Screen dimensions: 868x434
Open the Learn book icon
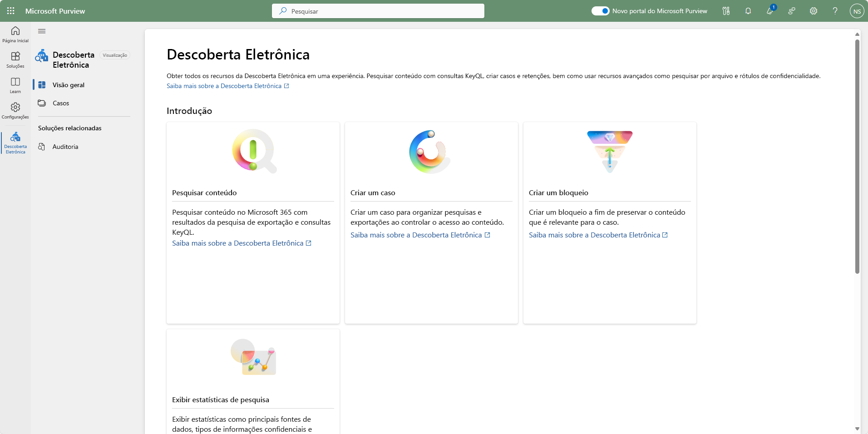tap(15, 85)
